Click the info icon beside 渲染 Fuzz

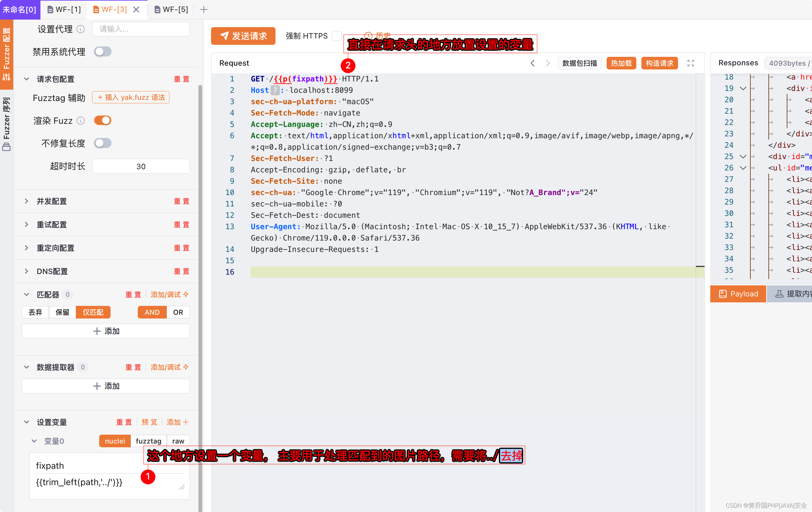(80, 121)
